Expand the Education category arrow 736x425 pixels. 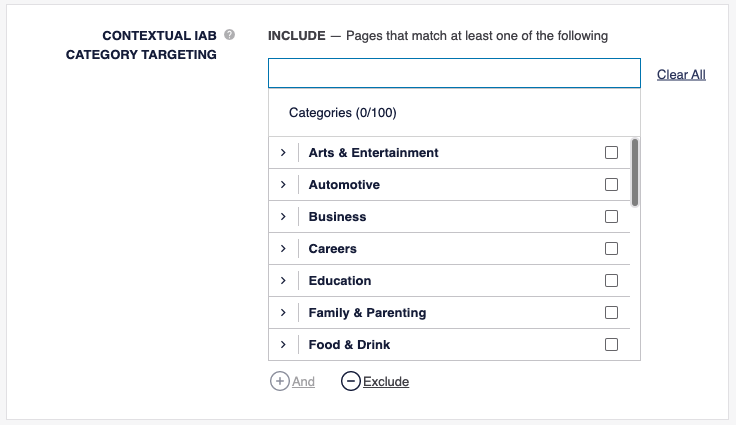(283, 281)
